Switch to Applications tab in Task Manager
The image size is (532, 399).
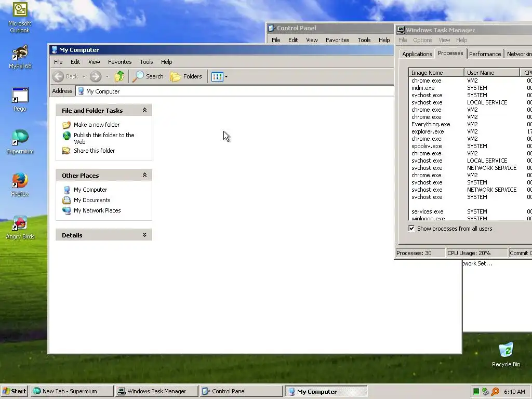(417, 54)
